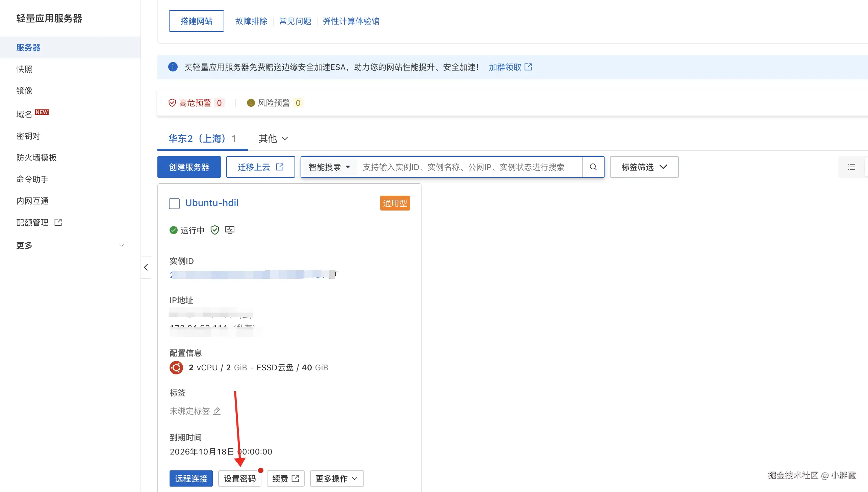Expand the 标签筛选 dropdown
The image size is (868, 492).
(644, 167)
